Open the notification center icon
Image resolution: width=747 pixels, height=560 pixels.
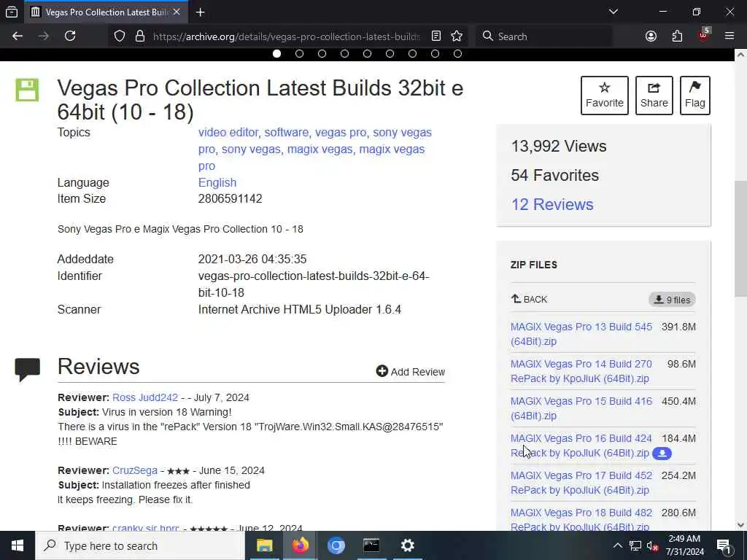724,546
